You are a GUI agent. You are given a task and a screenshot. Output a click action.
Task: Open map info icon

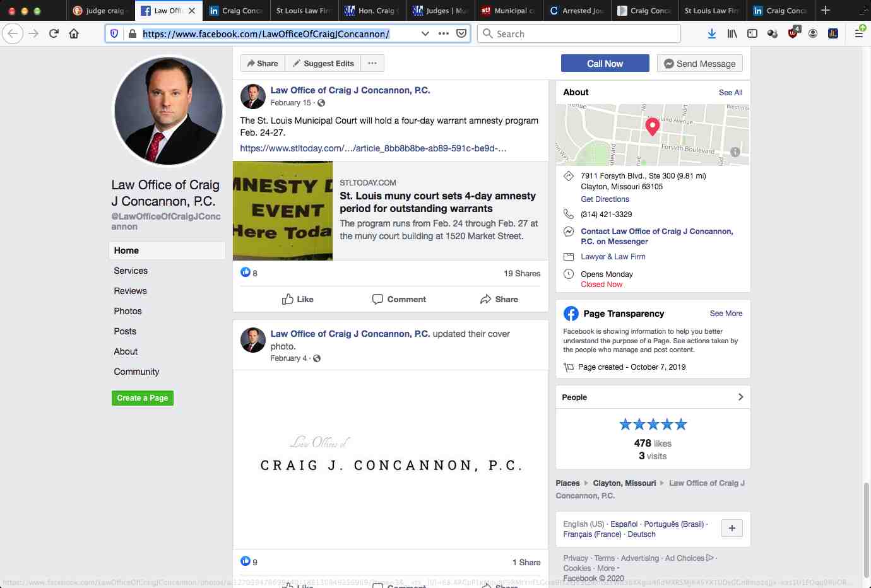(x=735, y=151)
